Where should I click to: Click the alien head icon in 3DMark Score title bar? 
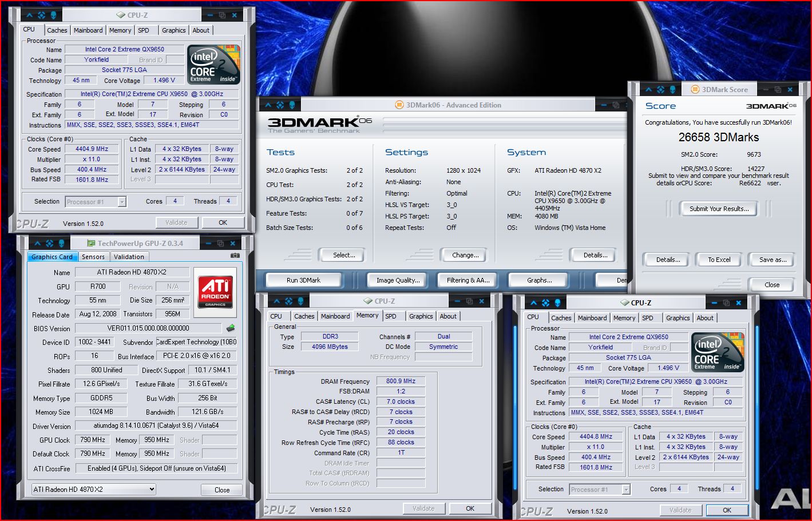pos(673,89)
